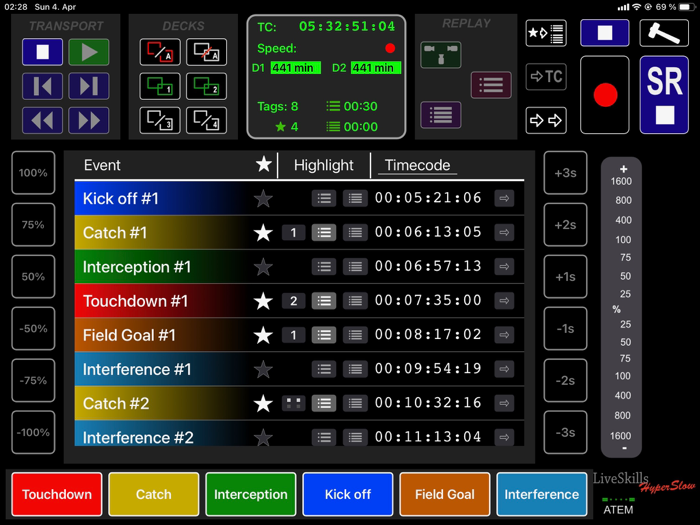Toggle star on Catch #1
Screen dimensions: 700x525
coord(263,233)
